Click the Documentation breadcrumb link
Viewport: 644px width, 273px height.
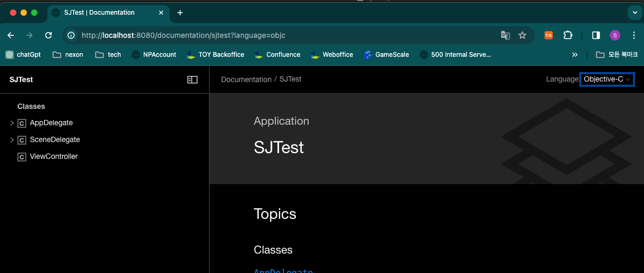point(246,79)
